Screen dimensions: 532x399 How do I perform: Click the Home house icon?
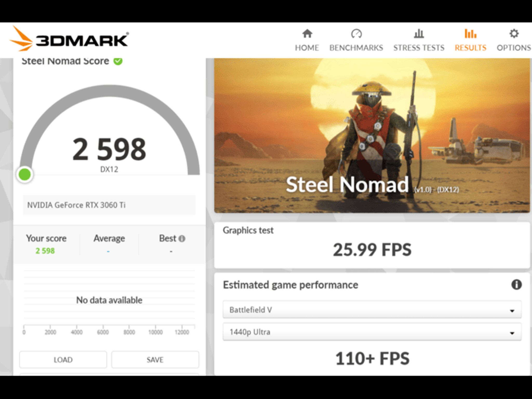307,34
